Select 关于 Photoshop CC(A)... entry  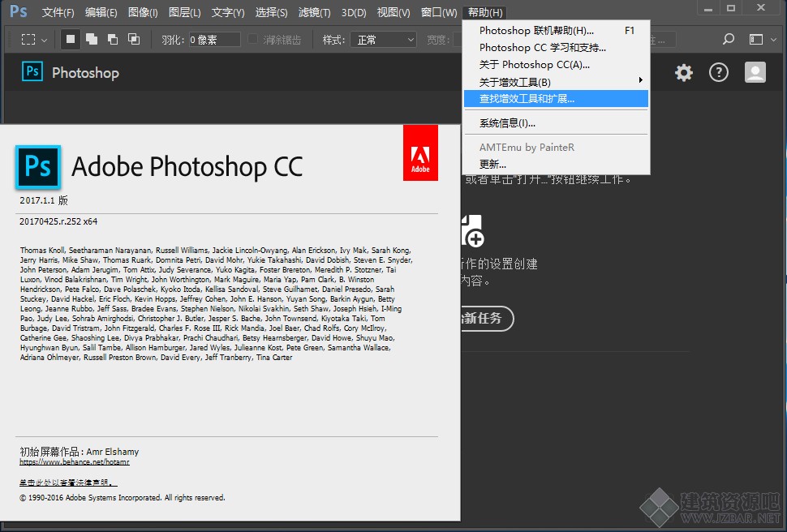tap(557, 65)
